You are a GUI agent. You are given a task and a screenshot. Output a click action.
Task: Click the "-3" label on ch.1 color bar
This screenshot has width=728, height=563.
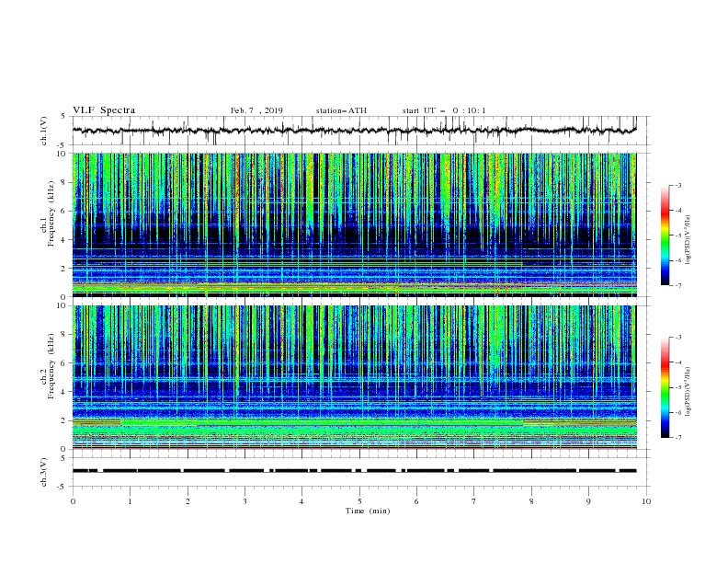coord(677,185)
